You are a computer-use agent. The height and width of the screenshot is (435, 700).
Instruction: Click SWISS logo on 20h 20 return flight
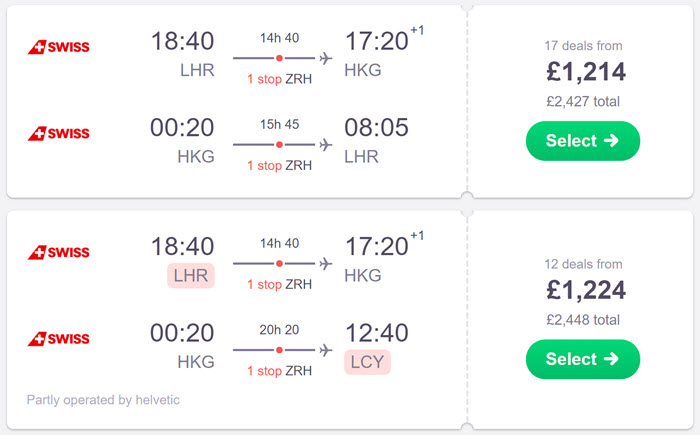coord(58,339)
